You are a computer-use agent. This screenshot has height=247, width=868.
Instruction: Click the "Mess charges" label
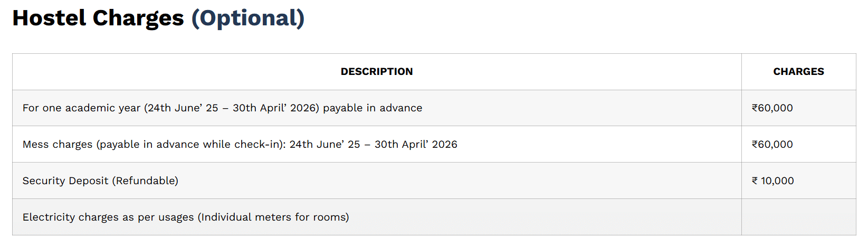[58, 145]
